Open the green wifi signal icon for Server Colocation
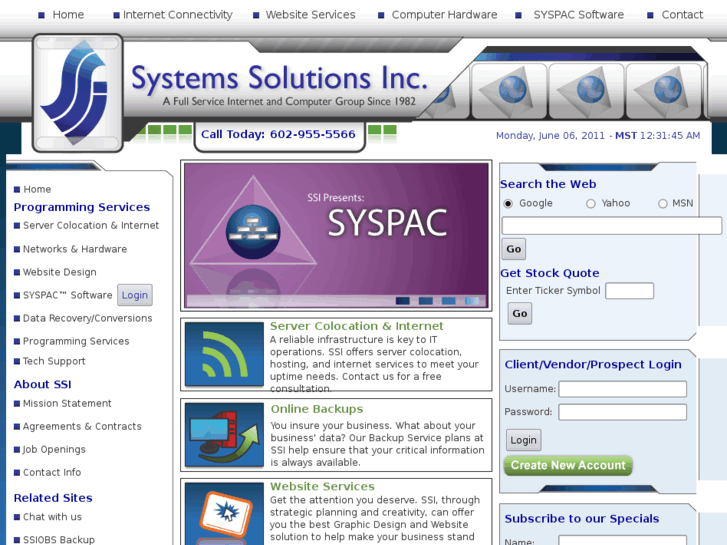The image size is (727, 545). click(x=224, y=354)
